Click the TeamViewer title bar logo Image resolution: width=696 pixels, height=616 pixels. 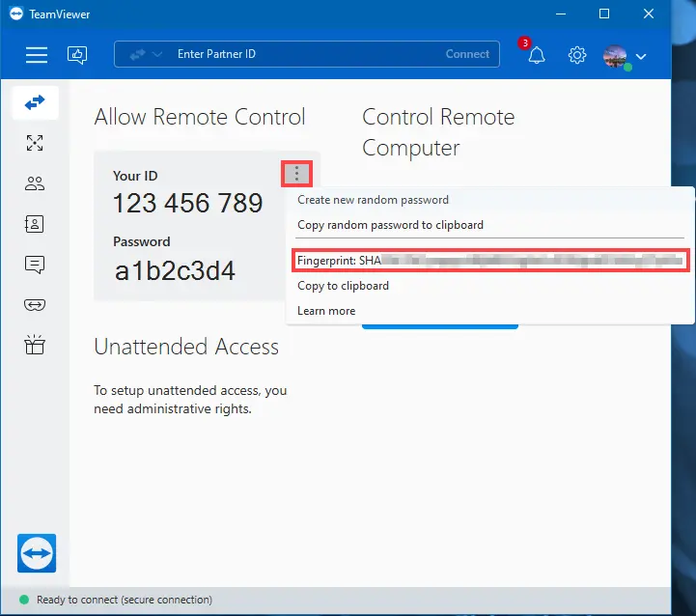(16, 14)
